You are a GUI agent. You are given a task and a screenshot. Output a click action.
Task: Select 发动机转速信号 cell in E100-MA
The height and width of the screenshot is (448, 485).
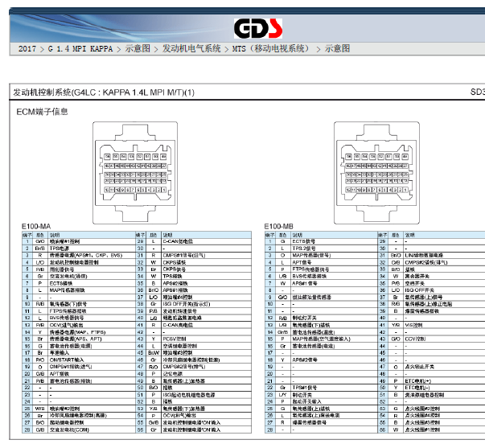[206, 311]
